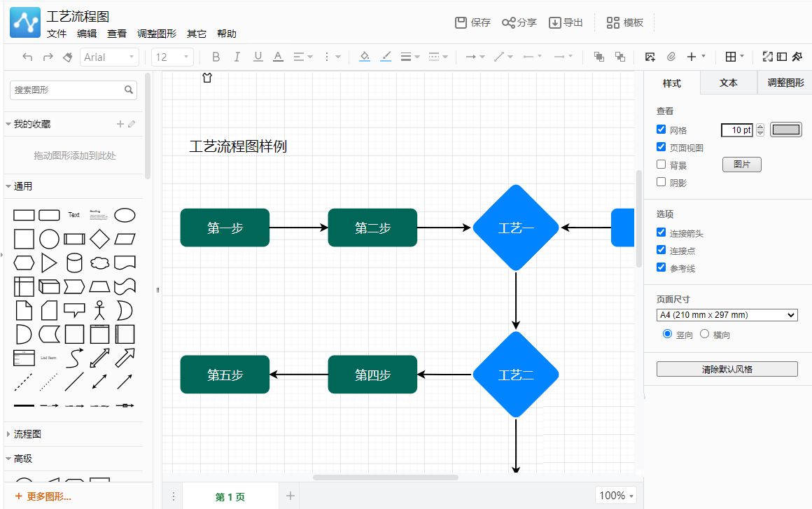The width and height of the screenshot is (812, 509).
Task: Select the 竖向 portrait radio button
Action: point(668,334)
